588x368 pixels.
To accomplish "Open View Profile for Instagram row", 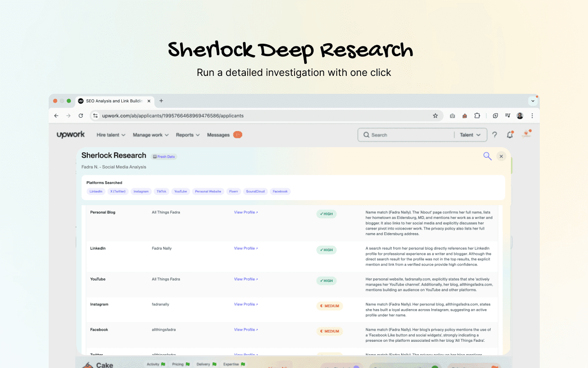I will click(x=246, y=305).
